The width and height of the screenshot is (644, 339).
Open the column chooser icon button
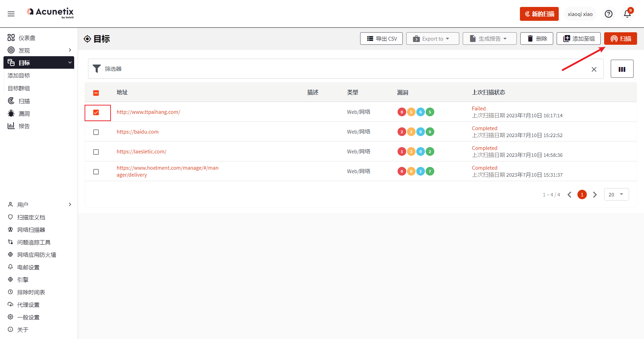[x=622, y=69]
